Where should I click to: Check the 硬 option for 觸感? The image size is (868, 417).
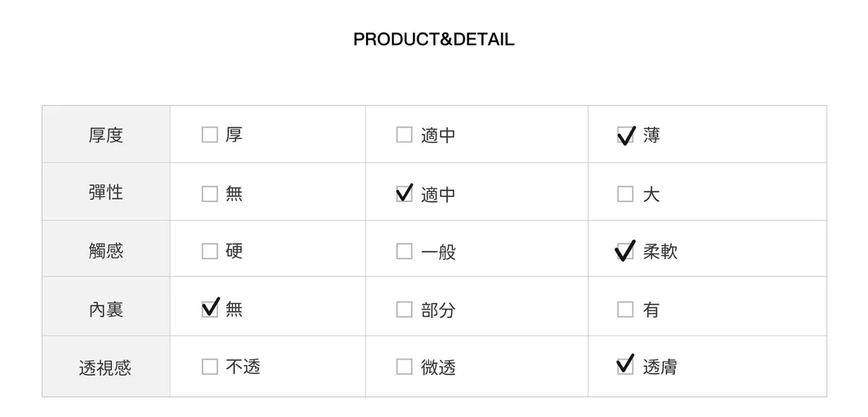click(x=210, y=251)
